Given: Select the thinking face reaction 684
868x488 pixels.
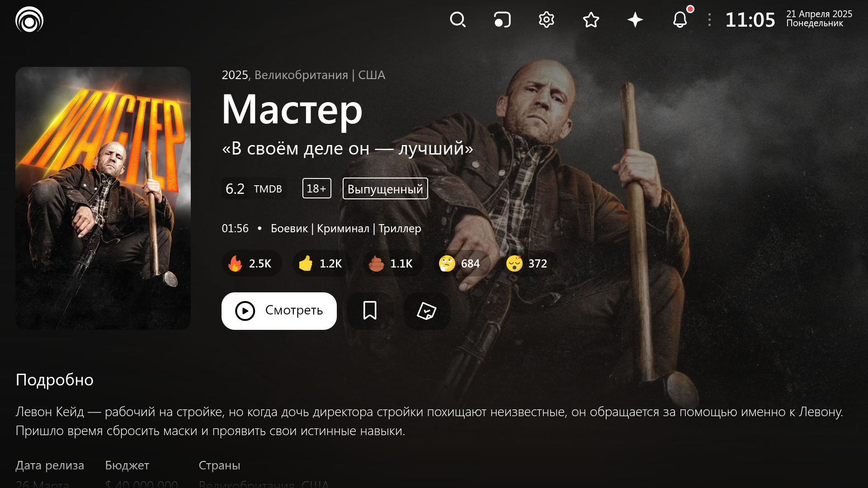Looking at the screenshot, I should [x=461, y=263].
